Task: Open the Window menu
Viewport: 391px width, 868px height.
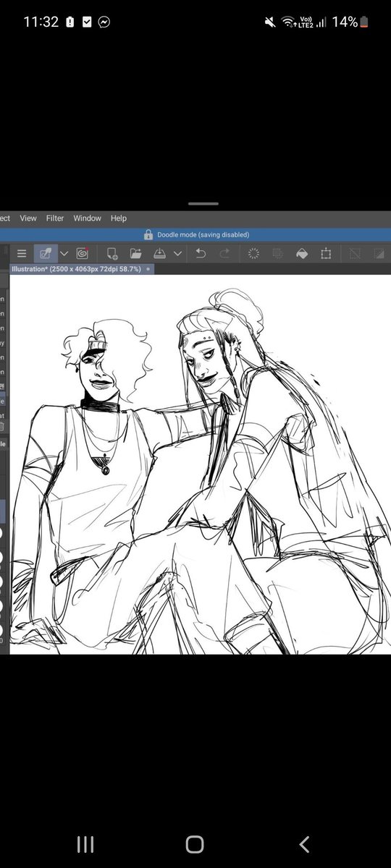Action: (87, 218)
